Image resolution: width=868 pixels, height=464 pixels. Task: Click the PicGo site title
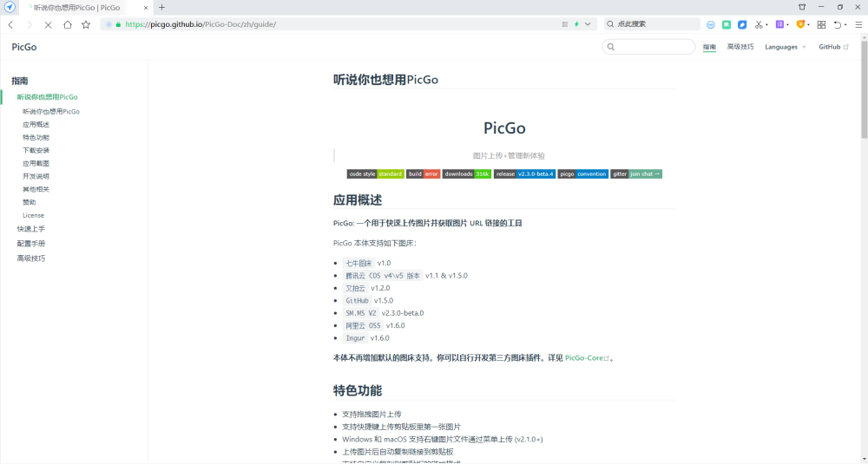[x=23, y=47]
